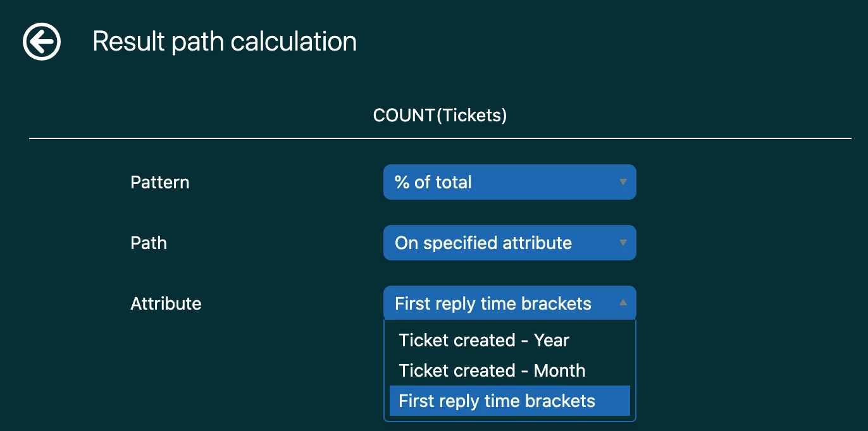Click the Pattern dropdown arrow

tap(623, 182)
